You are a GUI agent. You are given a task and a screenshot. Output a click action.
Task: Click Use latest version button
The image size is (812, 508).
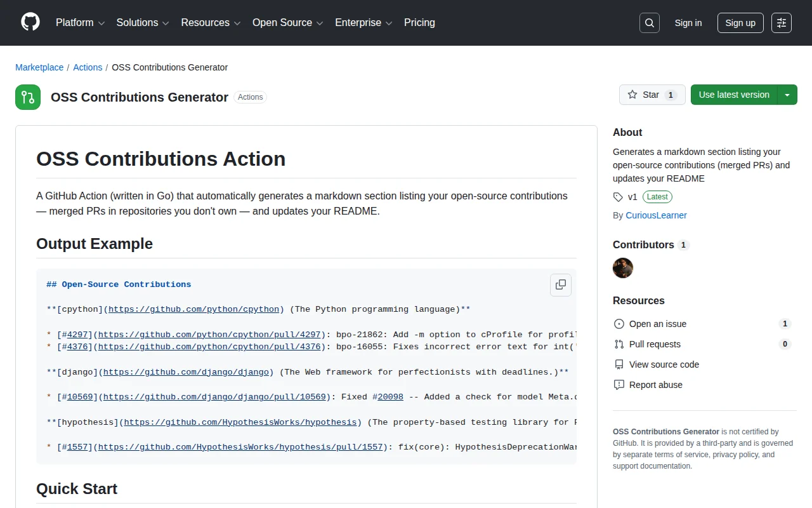tap(734, 95)
